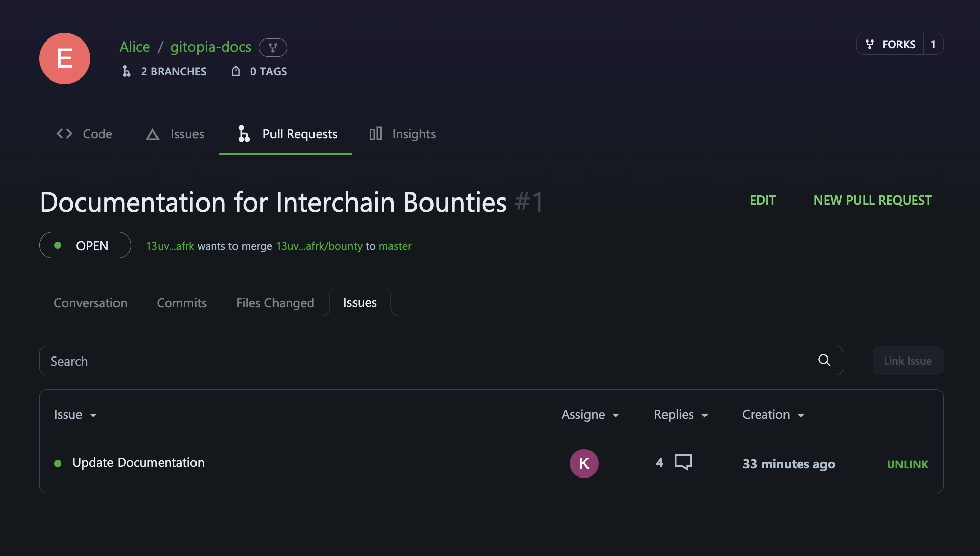Screen dimensions: 980x556
Task: Open the Assigne filter dropdown
Action: point(616,415)
